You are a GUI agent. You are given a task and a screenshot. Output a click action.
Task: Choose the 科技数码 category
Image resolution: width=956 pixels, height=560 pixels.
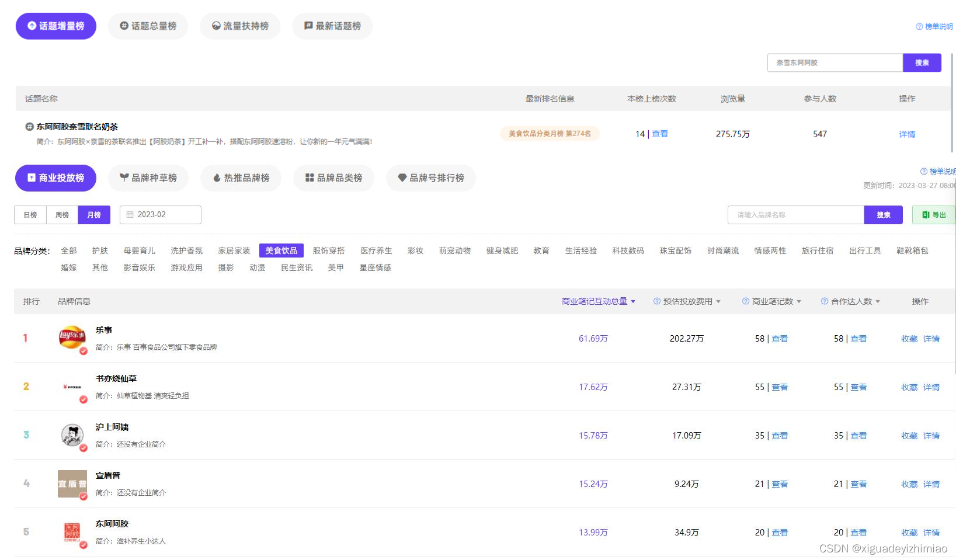point(628,251)
